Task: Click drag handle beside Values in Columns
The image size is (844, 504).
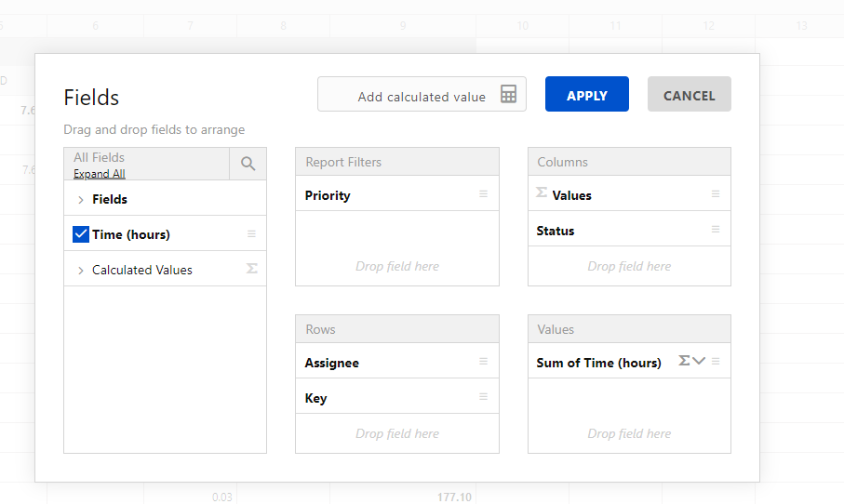Action: tap(716, 194)
